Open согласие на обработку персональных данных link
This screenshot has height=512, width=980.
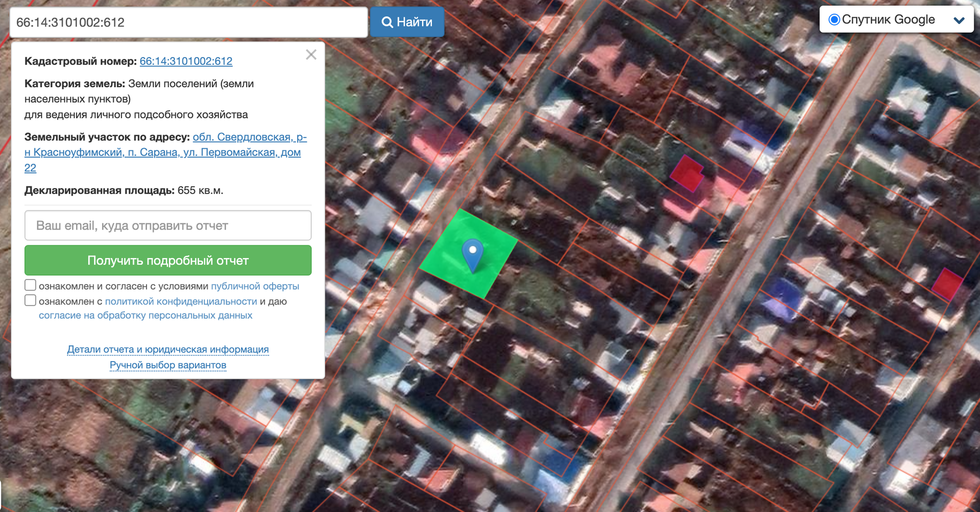click(145, 315)
